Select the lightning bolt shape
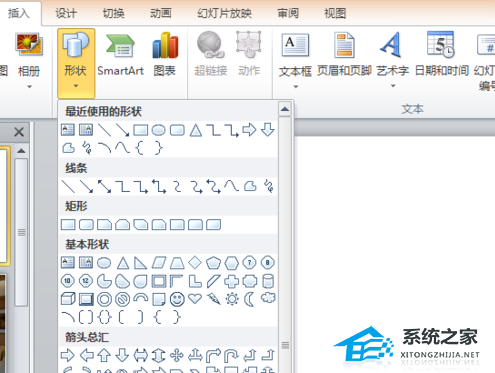Image resolution: width=495 pixels, height=373 pixels. pos(213,299)
